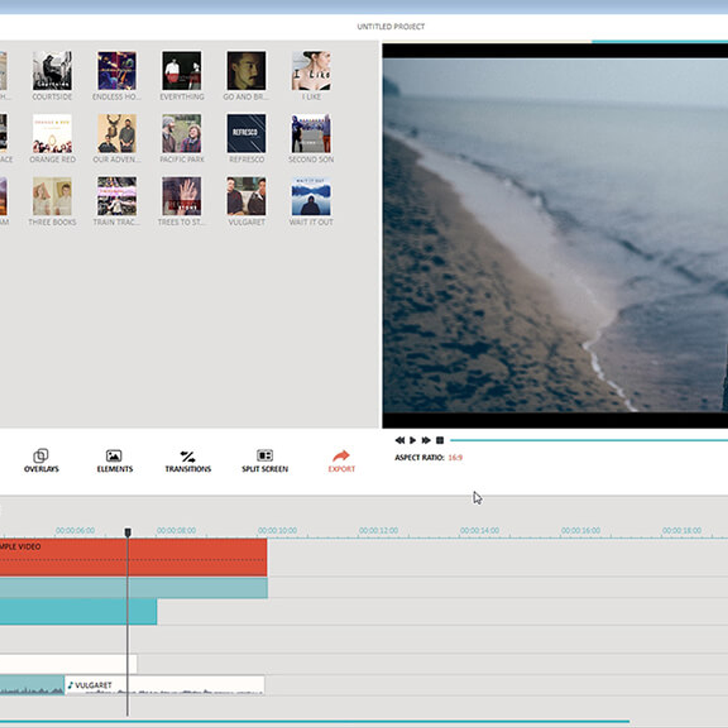Select the bright teal track clip

78,612
